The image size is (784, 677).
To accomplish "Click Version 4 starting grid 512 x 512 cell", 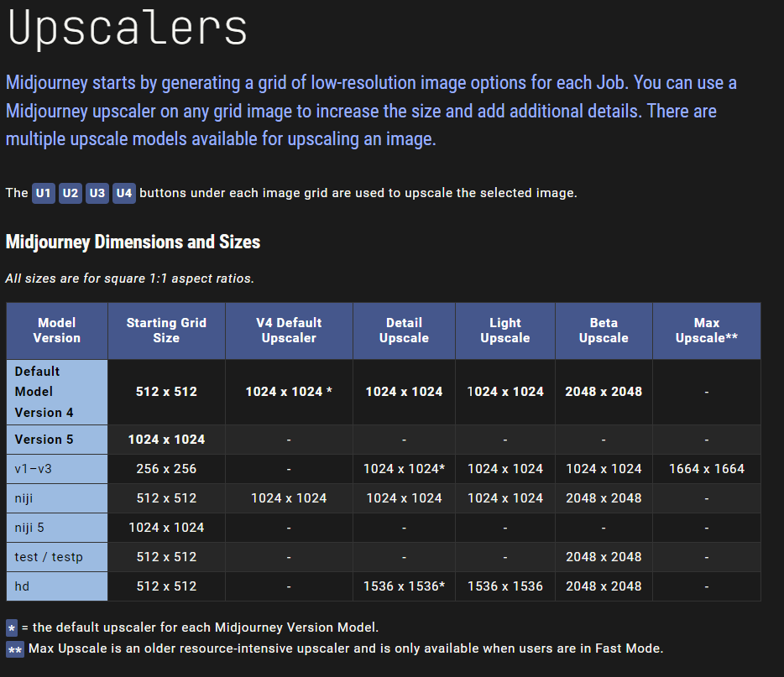I will 166,393.
